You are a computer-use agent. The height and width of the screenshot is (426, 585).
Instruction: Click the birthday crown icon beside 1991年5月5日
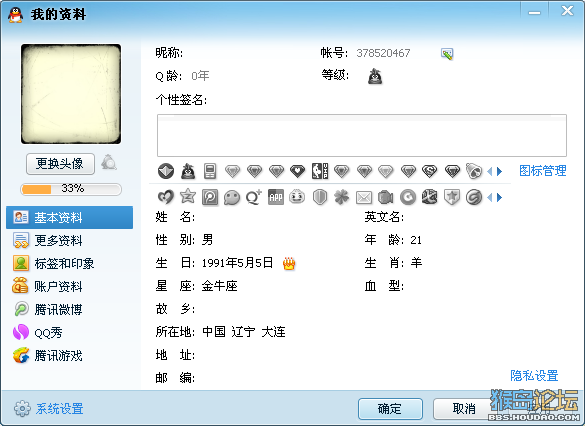289,263
